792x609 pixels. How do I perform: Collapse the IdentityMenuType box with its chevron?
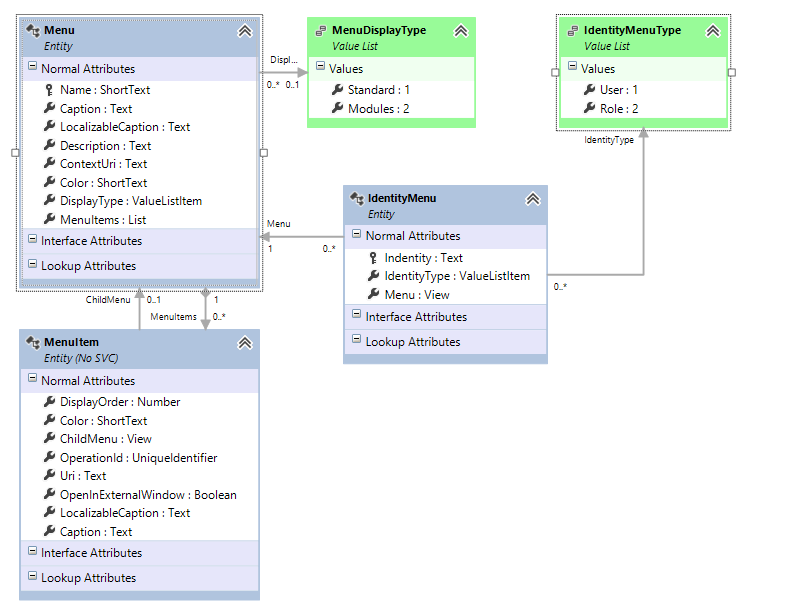(x=713, y=31)
